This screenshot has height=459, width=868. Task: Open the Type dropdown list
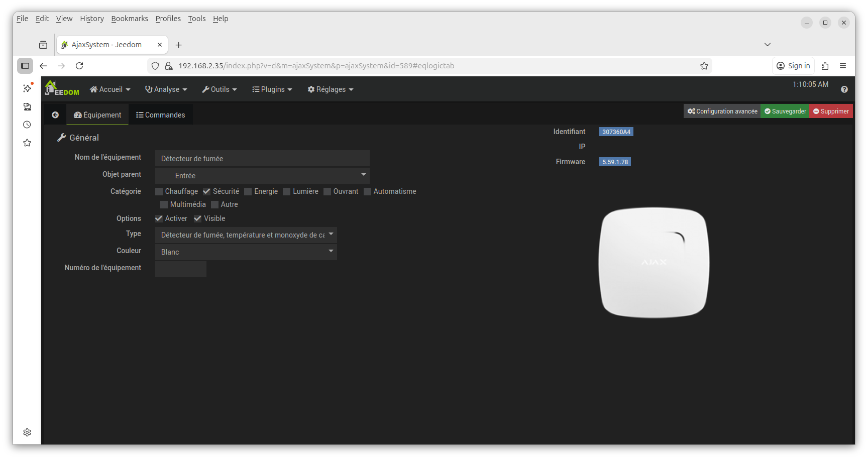(x=246, y=235)
